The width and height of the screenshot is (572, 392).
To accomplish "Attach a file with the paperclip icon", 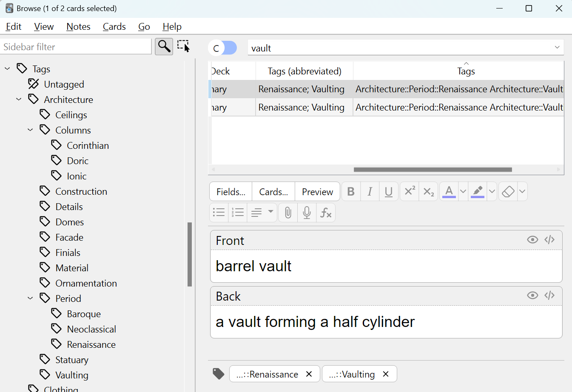I will pos(288,213).
